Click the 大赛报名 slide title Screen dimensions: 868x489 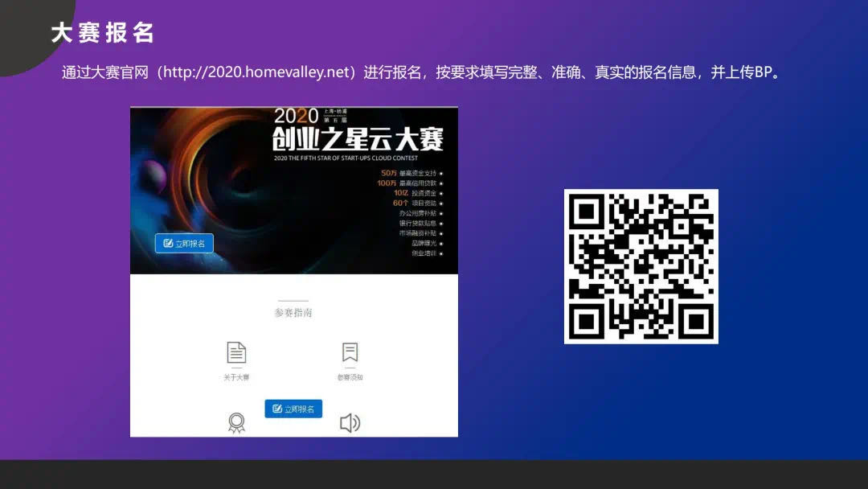(x=103, y=33)
